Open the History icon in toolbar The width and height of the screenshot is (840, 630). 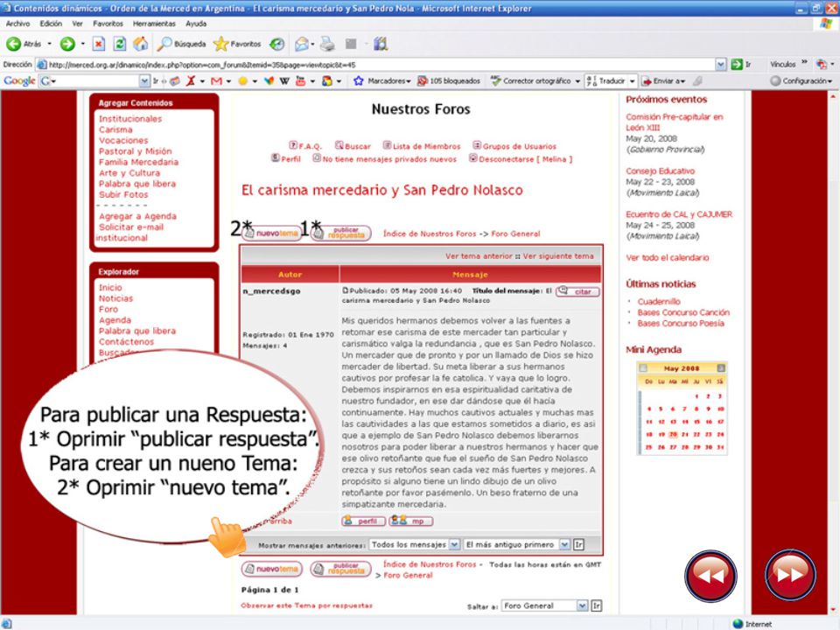277,44
